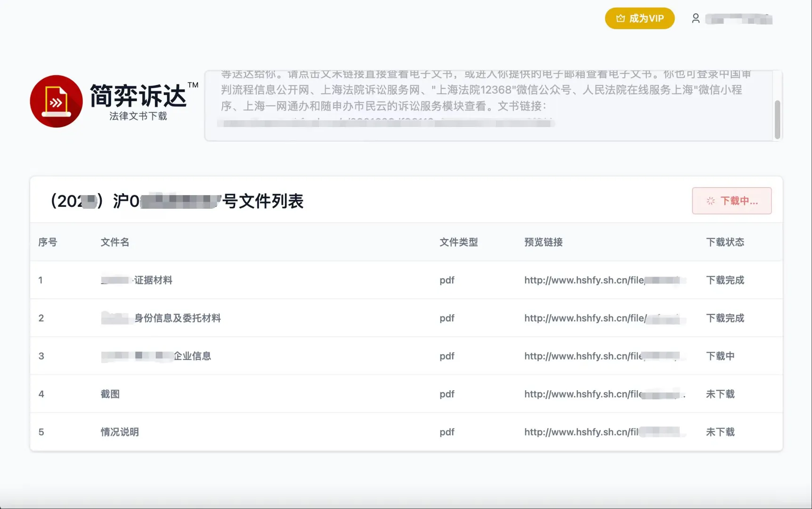
Task: Select row 4 labeled 截图
Action: (111, 394)
